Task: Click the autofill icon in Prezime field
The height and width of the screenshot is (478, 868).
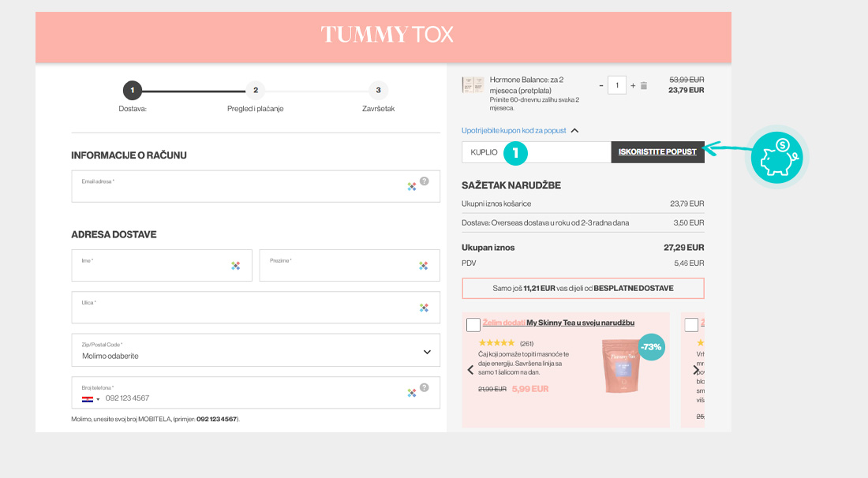Action: click(424, 266)
